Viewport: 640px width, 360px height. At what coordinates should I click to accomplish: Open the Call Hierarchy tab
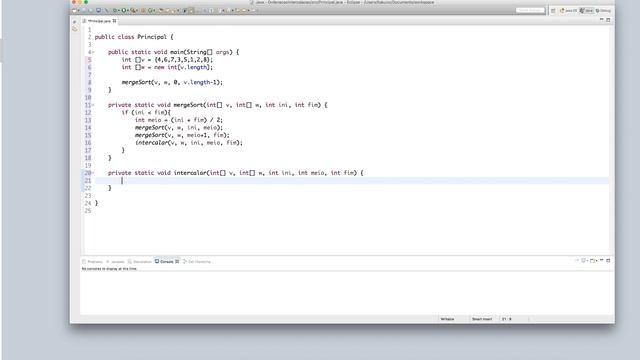tap(197, 262)
